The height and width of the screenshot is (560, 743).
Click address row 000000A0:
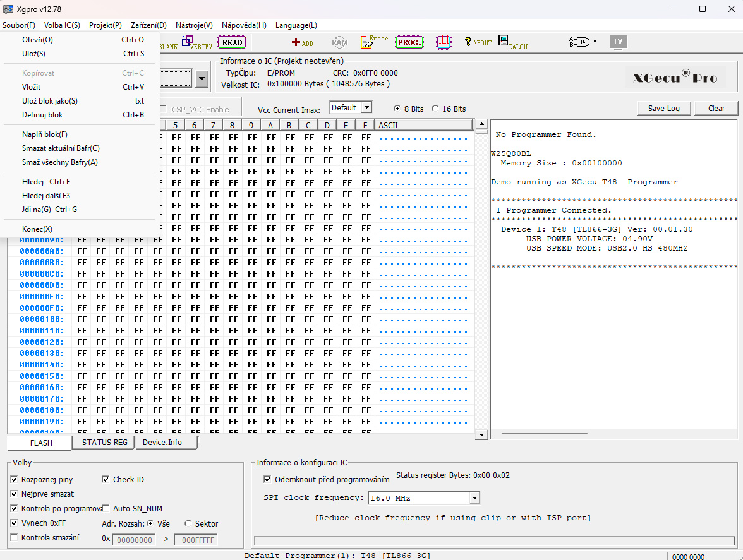point(42,251)
